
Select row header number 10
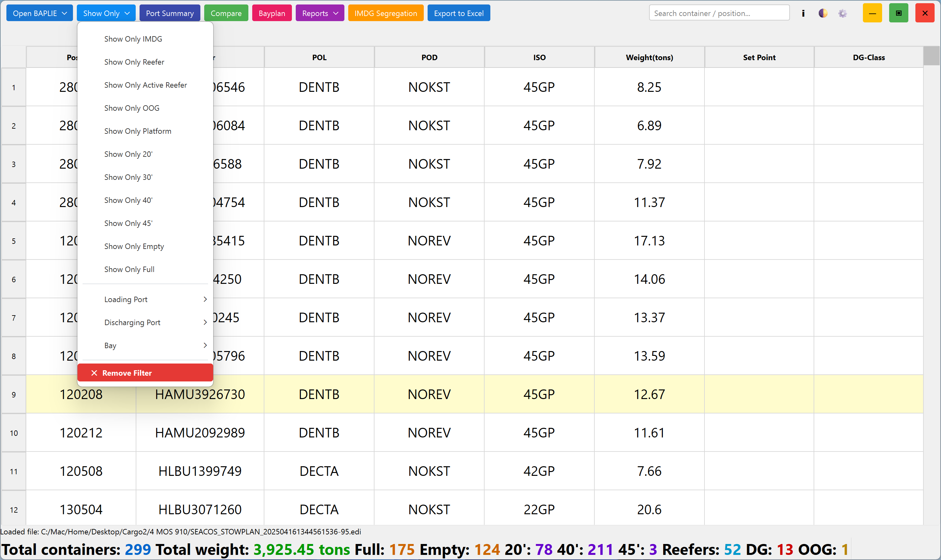[13, 433]
